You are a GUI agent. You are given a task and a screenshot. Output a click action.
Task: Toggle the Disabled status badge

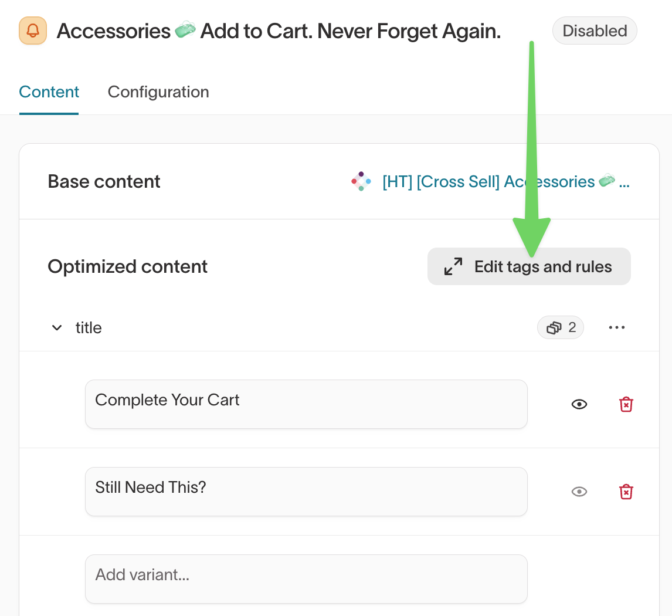pyautogui.click(x=594, y=31)
